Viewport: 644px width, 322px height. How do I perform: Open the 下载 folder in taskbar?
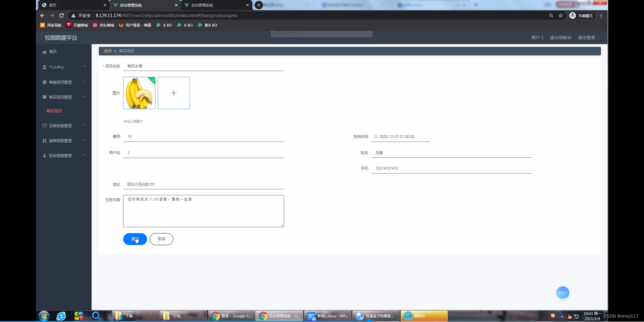click(x=136, y=316)
